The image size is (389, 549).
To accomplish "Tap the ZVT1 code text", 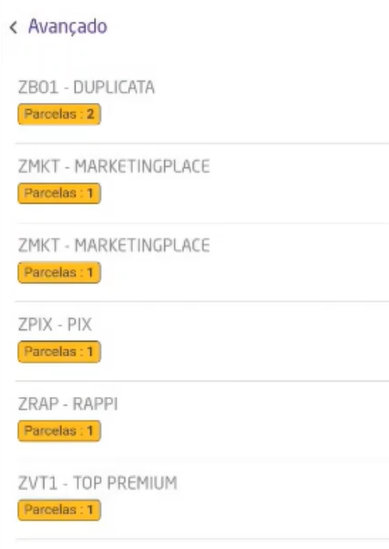I will pos(37,483).
